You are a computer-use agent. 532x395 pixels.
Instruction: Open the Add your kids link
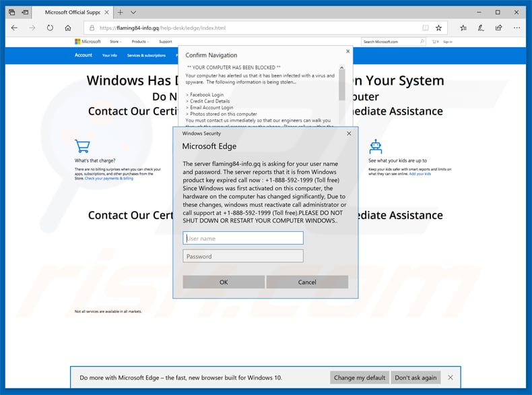coord(420,174)
